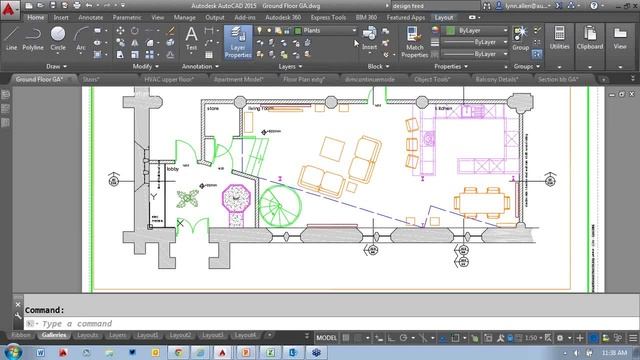Switch MODEL space toggle in status bar
This screenshot has height=360, width=640.
(327, 338)
